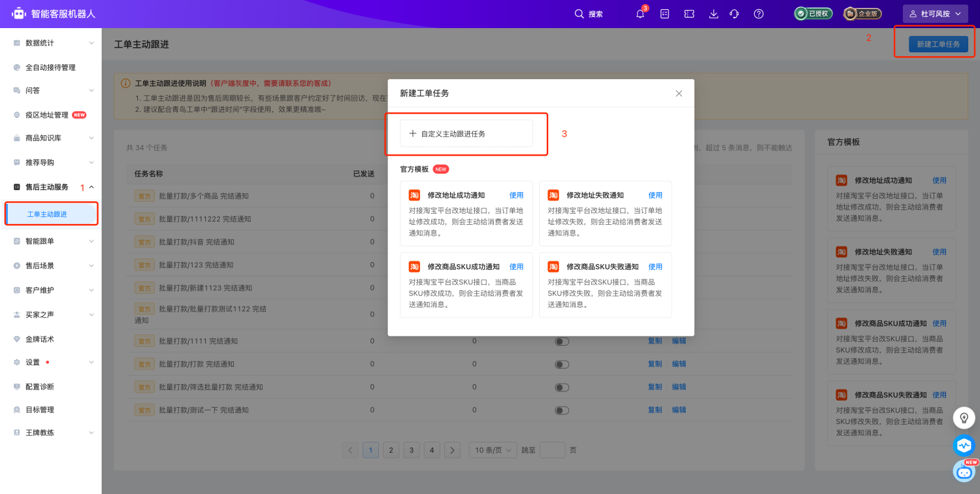Screen dimensions: 980x494
Task: Click 编辑 for 批量打款/测试一下 完结通知 row
Action: pos(679,410)
